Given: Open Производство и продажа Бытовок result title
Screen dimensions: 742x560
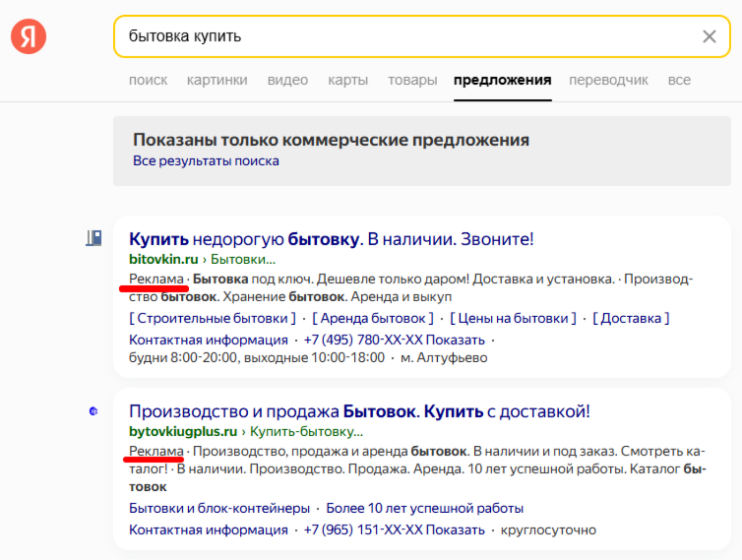Looking at the screenshot, I should 359,410.
